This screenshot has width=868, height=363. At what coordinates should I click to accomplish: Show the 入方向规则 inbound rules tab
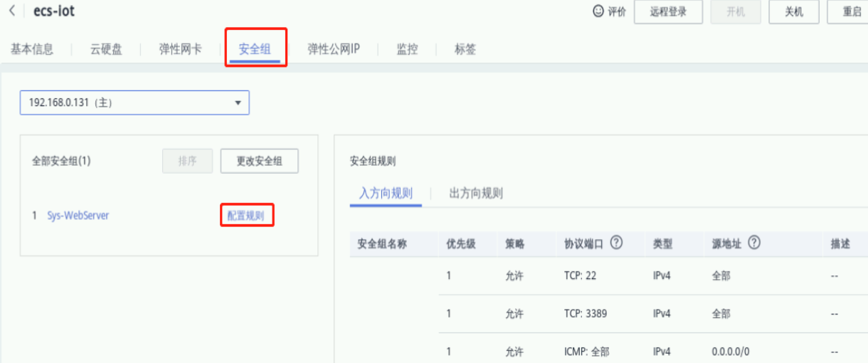(386, 194)
